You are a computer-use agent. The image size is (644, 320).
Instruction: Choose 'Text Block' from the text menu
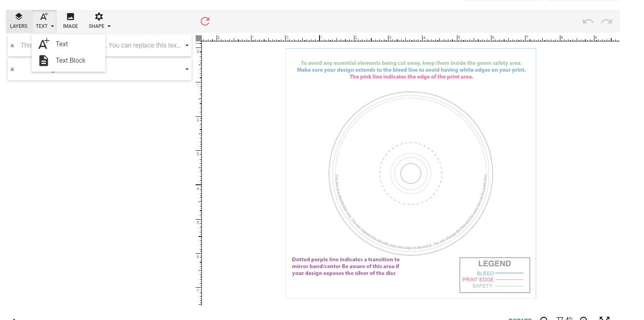pyautogui.click(x=69, y=61)
